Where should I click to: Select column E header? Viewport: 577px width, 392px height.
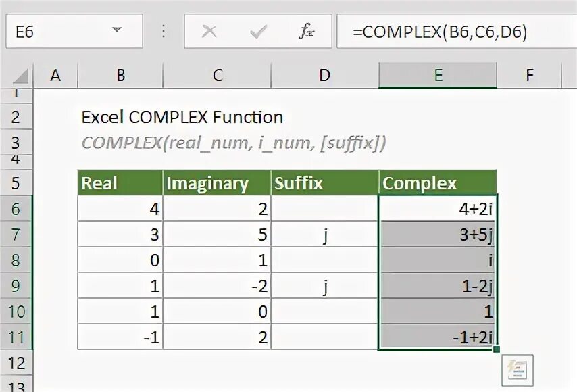tap(438, 76)
